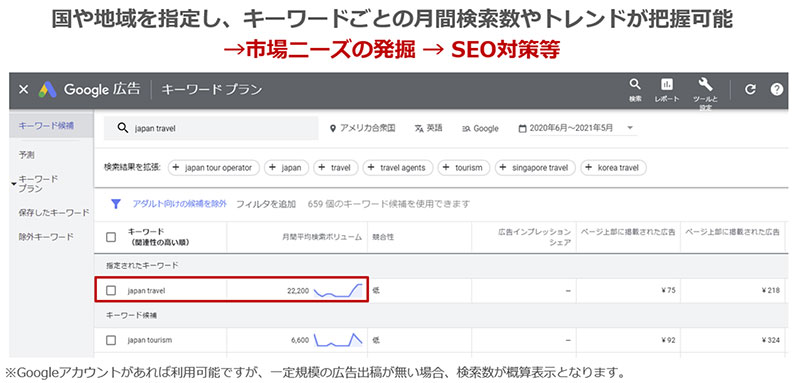Add the travel suggestion chip
This screenshot has width=800, height=383.
click(336, 167)
